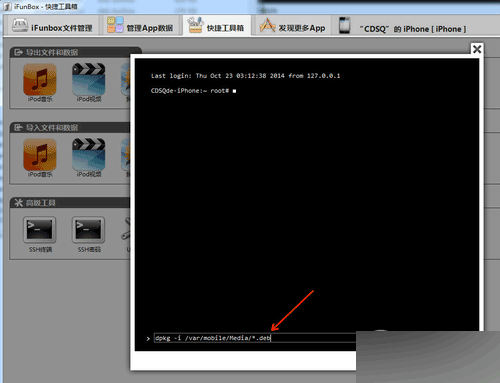Close the SSH terminal dialog
This screenshot has height=383, width=500.
477,49
